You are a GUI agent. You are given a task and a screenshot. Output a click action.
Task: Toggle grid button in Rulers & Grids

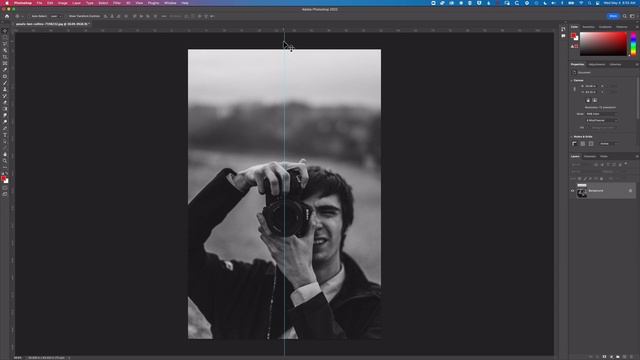click(x=583, y=144)
